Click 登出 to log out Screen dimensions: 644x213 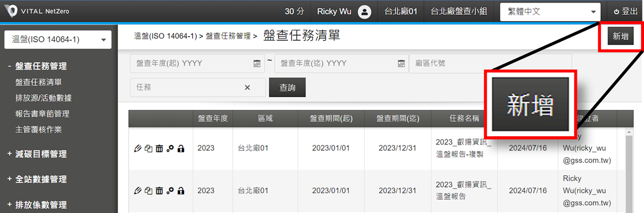[x=626, y=12]
